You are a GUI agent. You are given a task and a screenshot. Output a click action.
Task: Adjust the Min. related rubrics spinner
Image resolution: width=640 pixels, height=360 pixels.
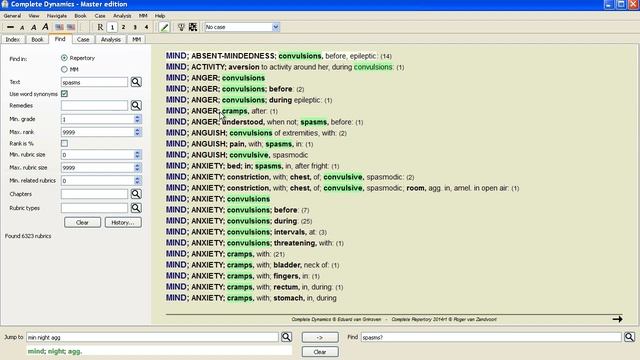[x=137, y=180]
